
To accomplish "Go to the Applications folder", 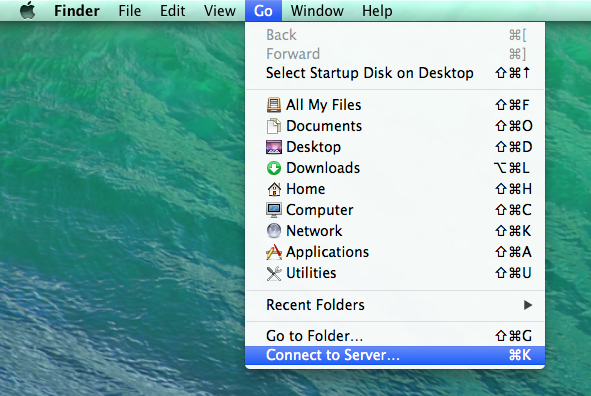I will click(x=395, y=252).
